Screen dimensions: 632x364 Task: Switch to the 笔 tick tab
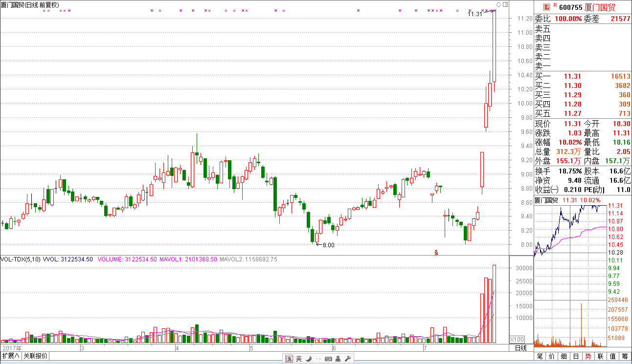(540, 357)
